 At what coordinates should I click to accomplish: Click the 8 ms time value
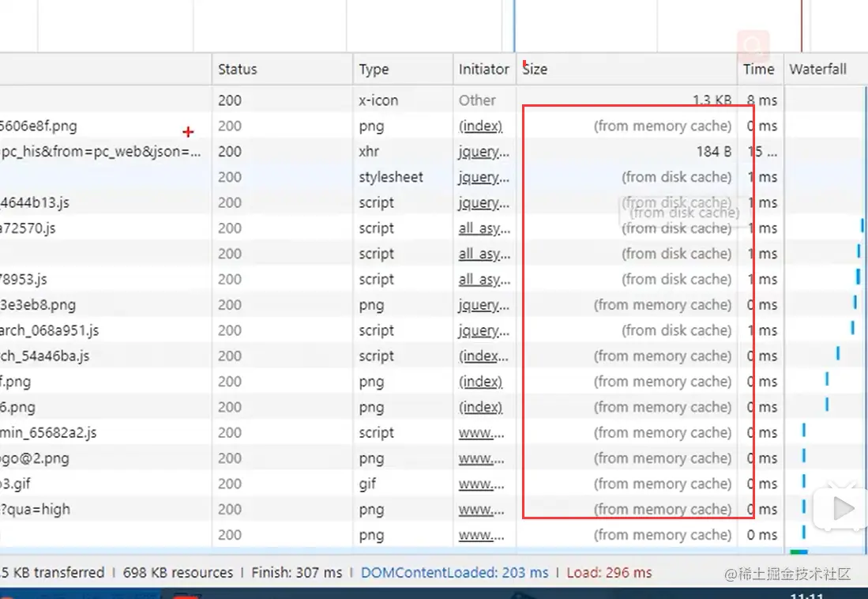(x=761, y=100)
